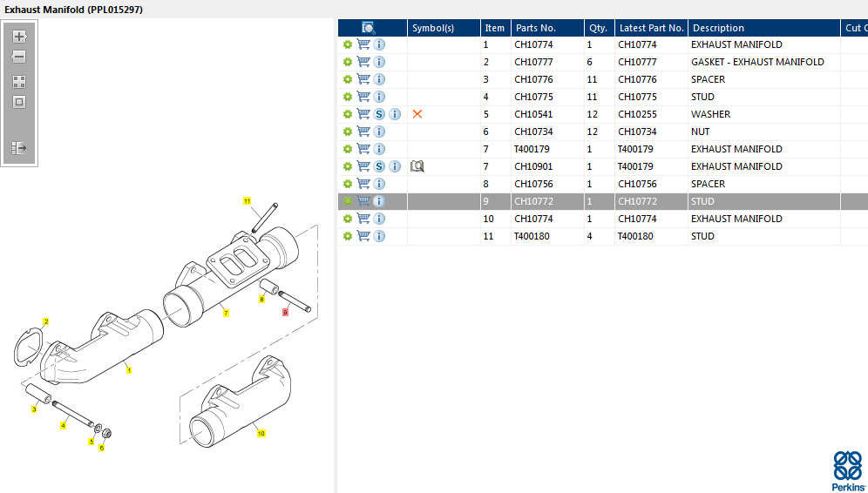
Task: Click the green gear icon for item 1
Action: 348,44
